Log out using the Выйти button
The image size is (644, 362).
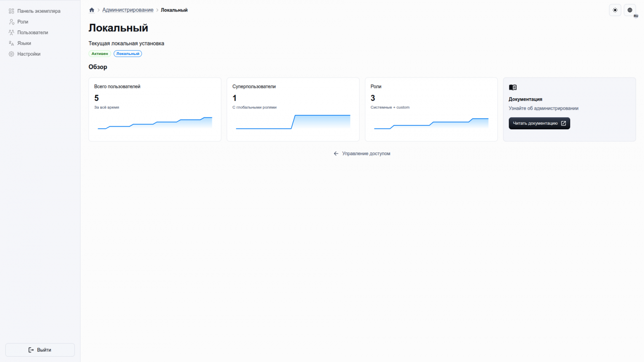click(x=40, y=350)
